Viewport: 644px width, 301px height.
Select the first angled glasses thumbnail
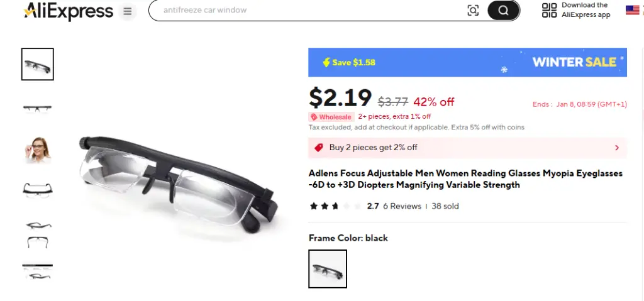pos(37,64)
